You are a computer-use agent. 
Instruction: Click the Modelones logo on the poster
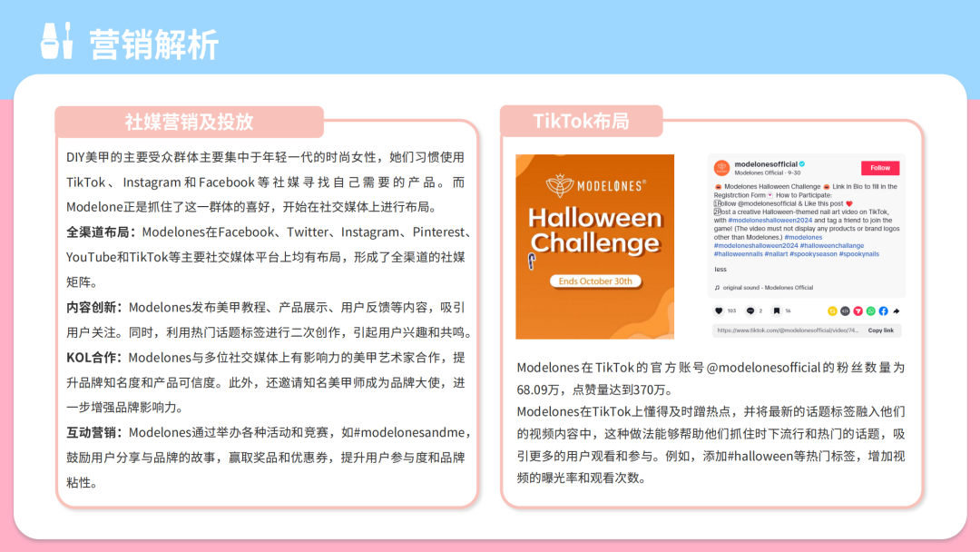pos(594,185)
